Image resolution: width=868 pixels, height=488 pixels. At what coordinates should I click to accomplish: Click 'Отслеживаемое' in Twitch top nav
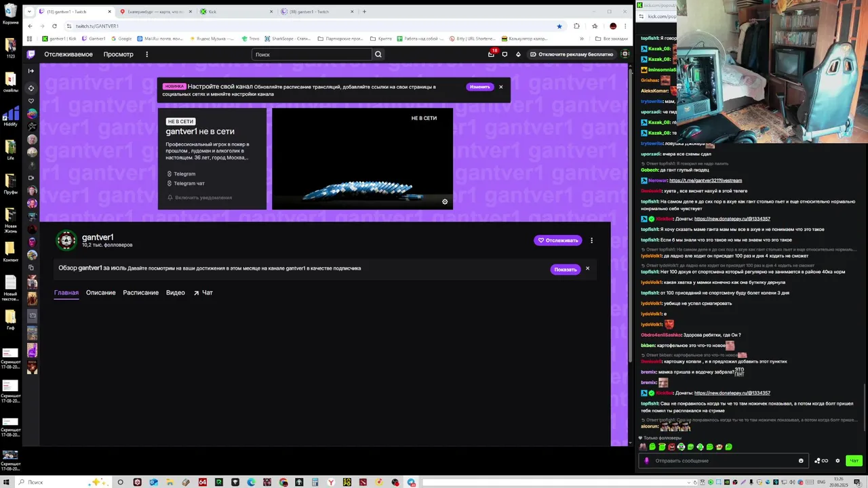pyautogui.click(x=68, y=54)
